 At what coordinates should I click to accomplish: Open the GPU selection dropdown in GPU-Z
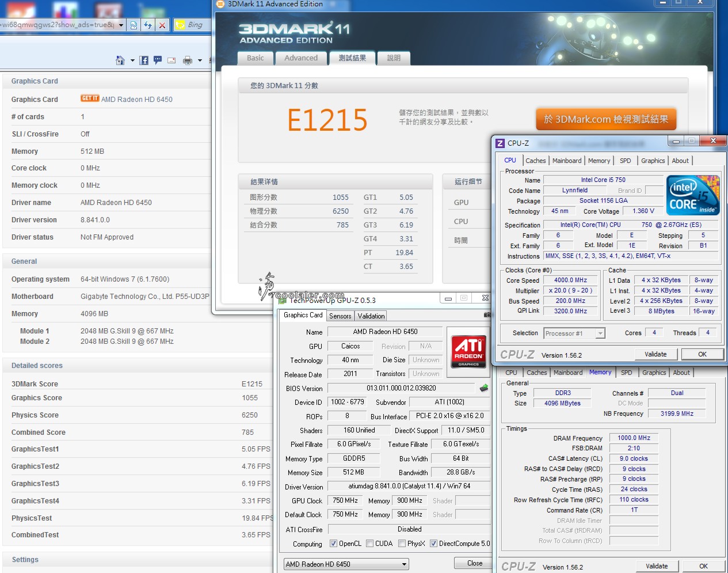tap(346, 564)
